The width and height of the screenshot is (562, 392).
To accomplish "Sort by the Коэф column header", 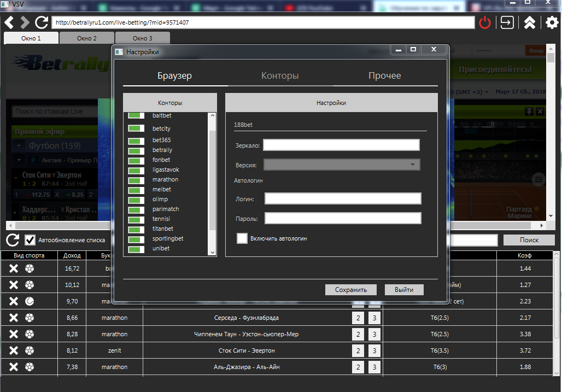I will coord(524,255).
